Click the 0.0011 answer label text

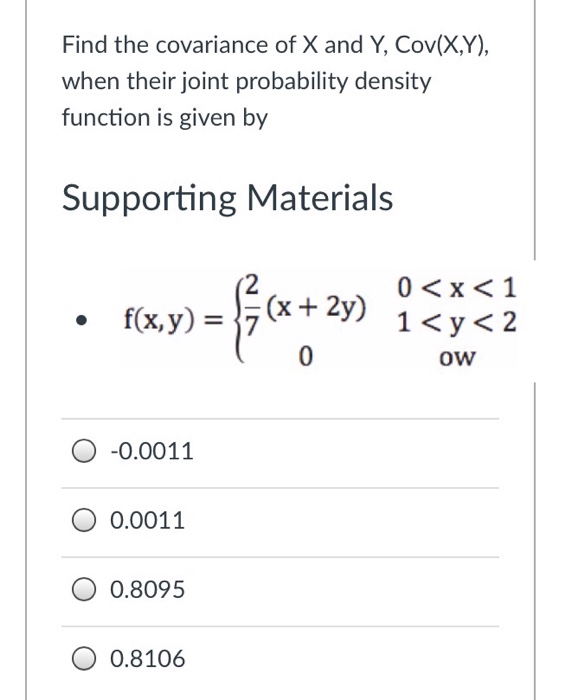click(x=147, y=521)
